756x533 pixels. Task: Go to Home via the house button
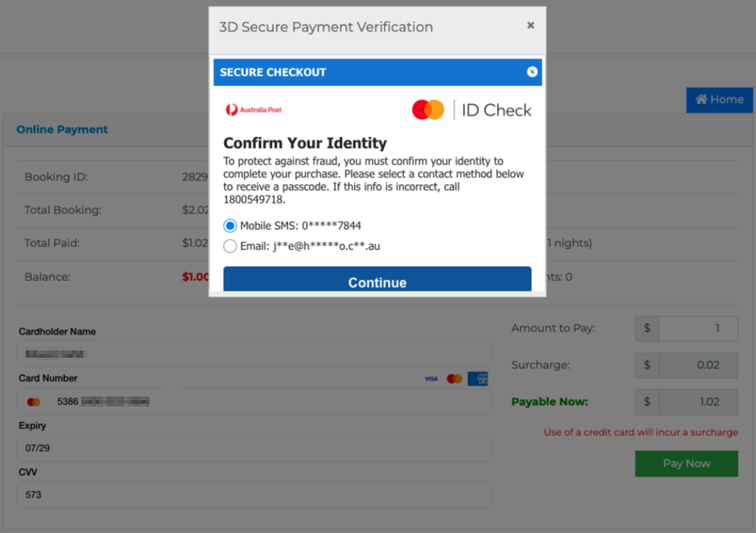tap(719, 100)
